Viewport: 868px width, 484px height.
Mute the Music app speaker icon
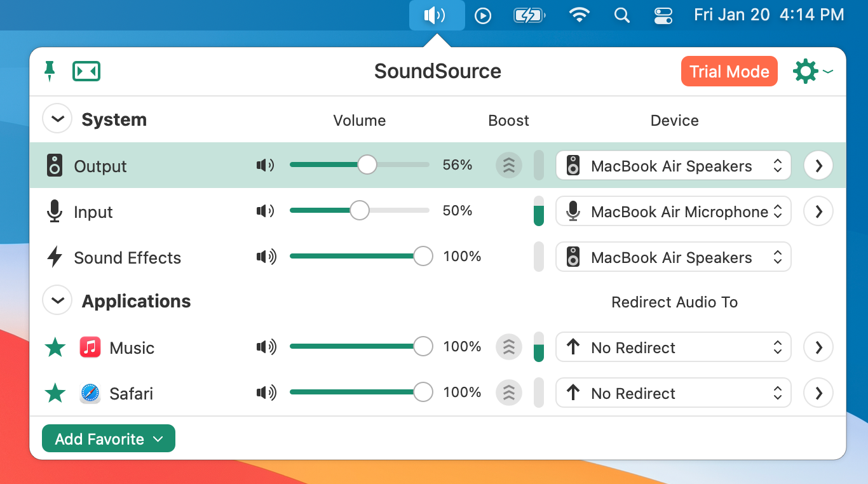pyautogui.click(x=267, y=347)
